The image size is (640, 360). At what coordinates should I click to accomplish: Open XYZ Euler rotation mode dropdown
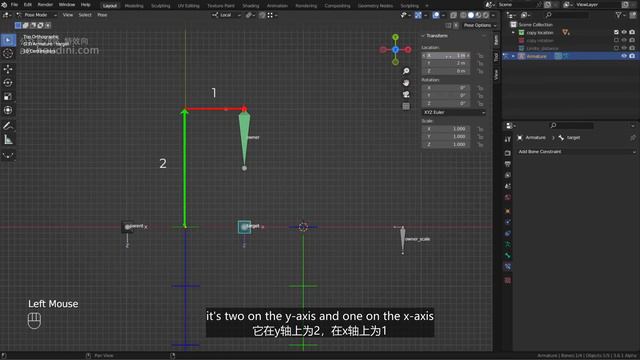[x=454, y=112]
